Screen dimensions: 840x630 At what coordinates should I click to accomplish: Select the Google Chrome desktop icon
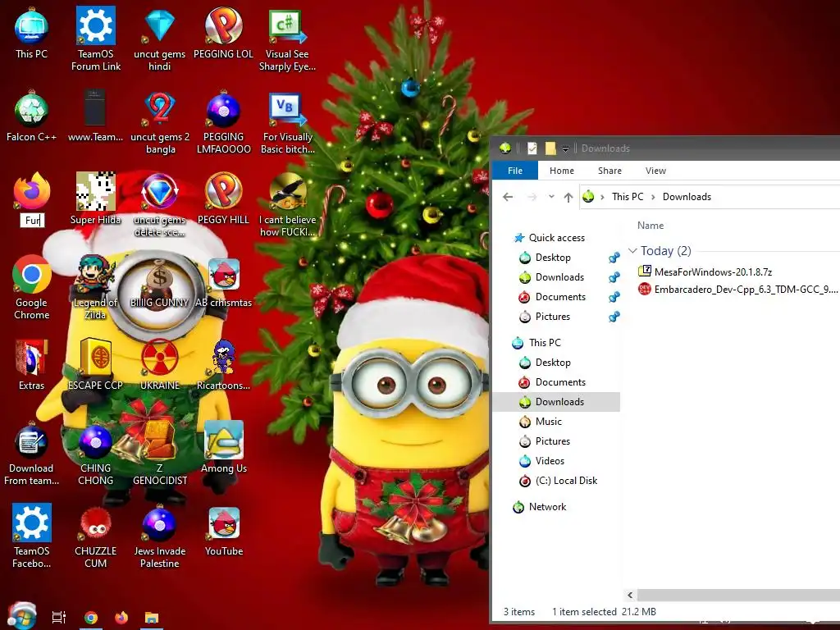tap(32, 288)
